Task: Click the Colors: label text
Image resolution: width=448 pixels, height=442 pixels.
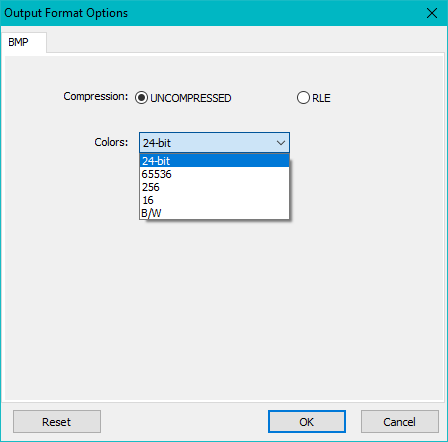Action: [111, 142]
